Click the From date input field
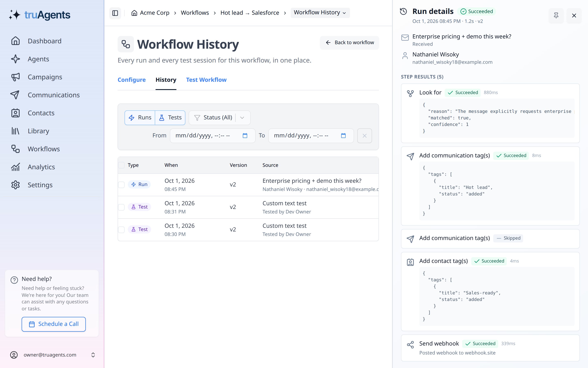This screenshot has width=588, height=368. tap(213, 136)
